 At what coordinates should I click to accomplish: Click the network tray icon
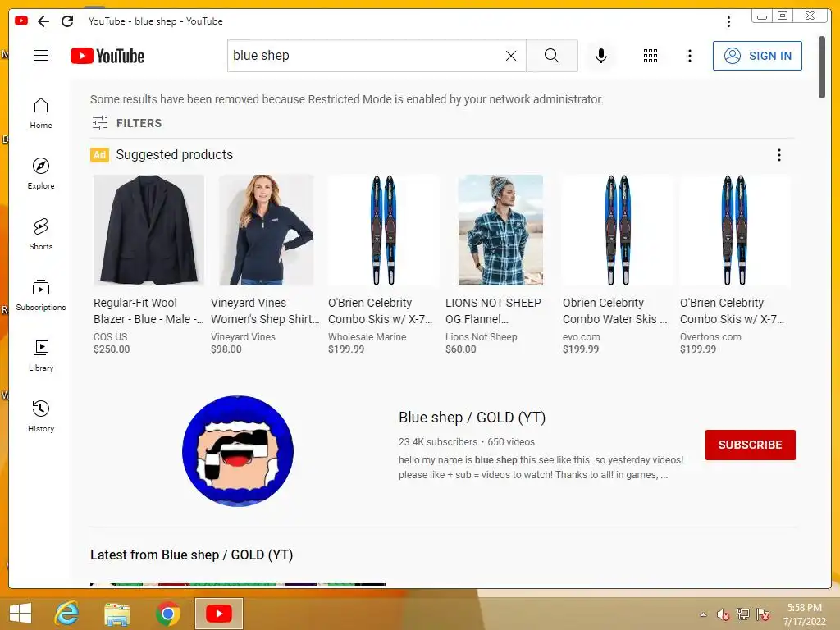[743, 614]
